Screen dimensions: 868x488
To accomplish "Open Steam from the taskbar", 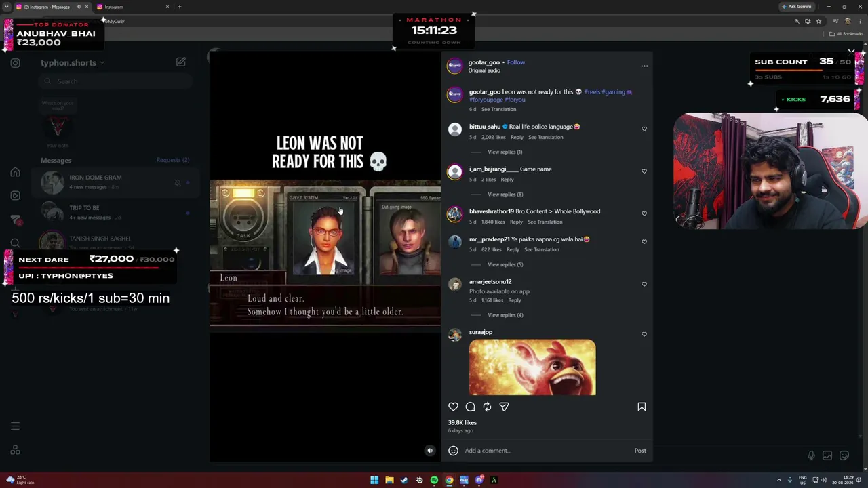I will pos(404,480).
